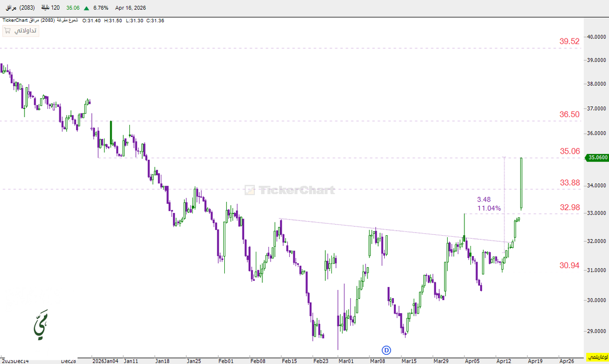Click the 2026Jan04 date axis label
This screenshot has height=364, width=609.
pos(105,361)
